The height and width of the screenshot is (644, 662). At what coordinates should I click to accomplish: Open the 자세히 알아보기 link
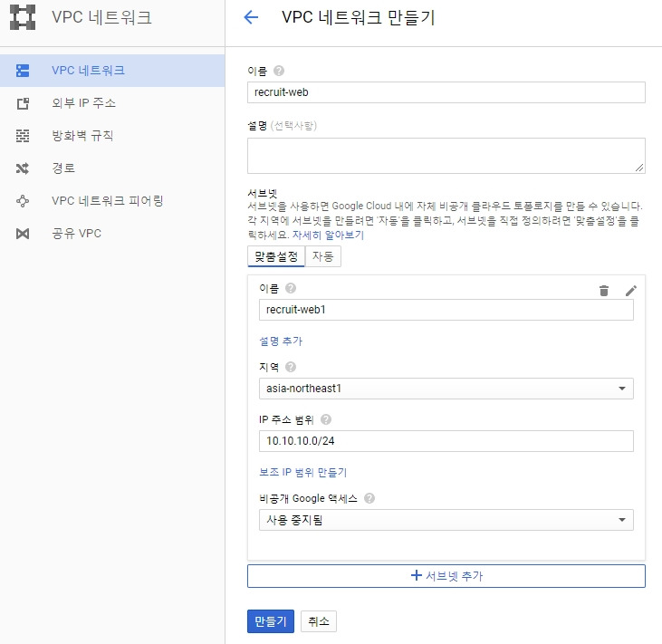pyautogui.click(x=328, y=235)
